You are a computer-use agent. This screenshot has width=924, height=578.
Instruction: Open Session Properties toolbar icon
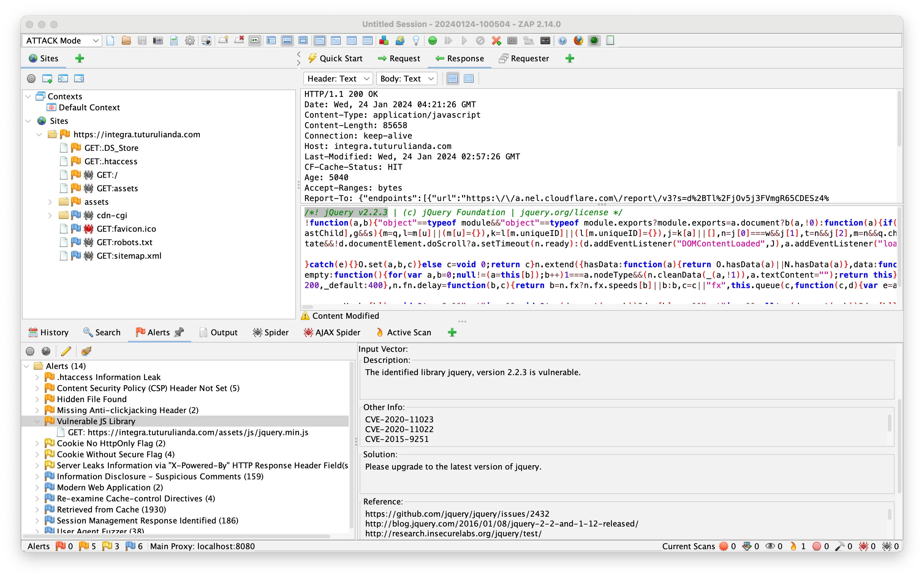tap(174, 40)
